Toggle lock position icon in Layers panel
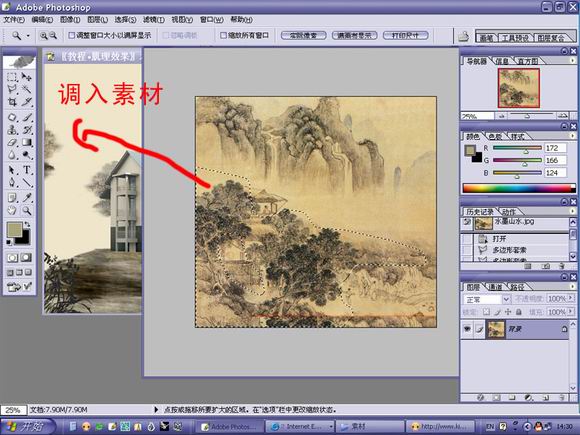 [x=508, y=312]
